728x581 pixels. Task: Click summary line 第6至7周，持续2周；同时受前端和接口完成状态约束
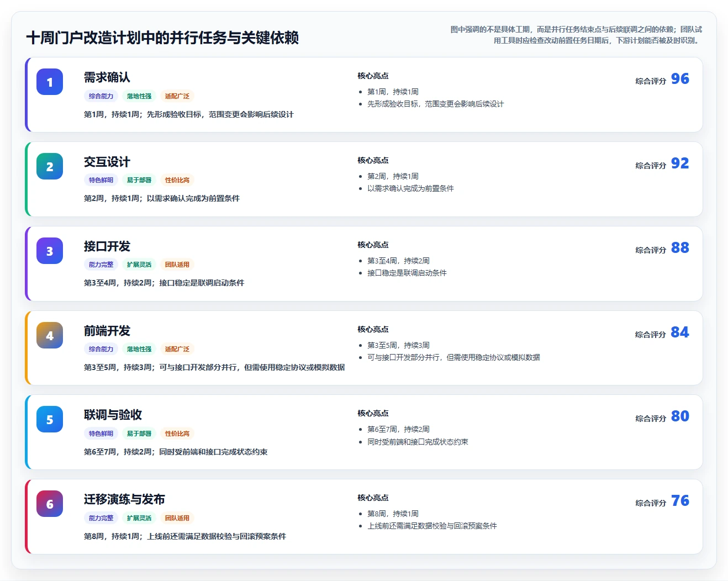point(176,452)
